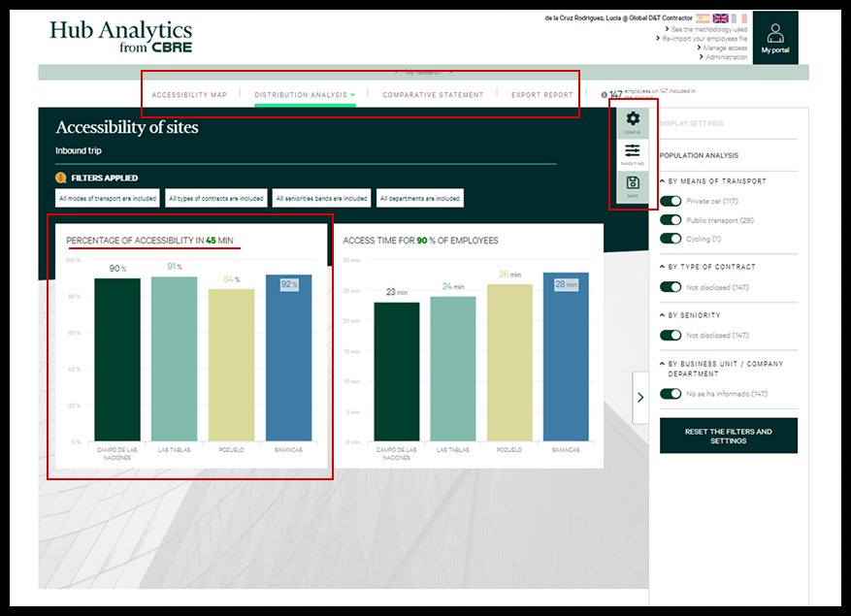The height and width of the screenshot is (616, 851).
Task: Toggle the Public transport (29) switch
Action: click(x=671, y=220)
